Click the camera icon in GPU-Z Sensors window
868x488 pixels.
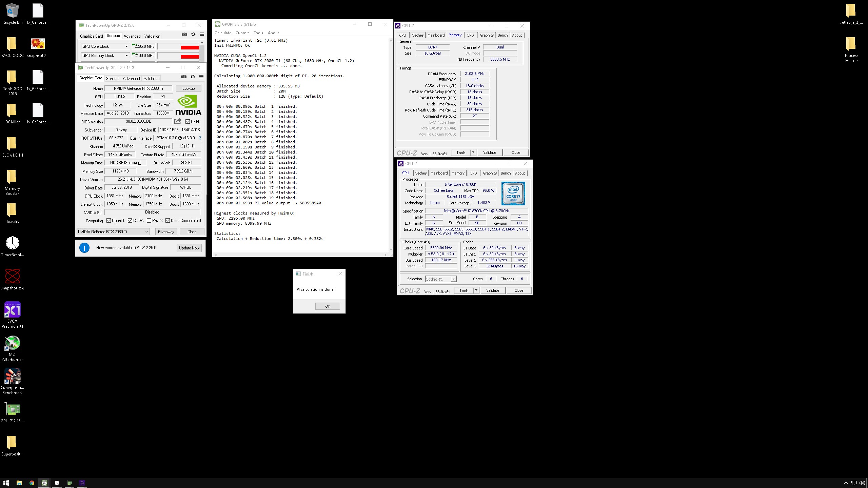[184, 34]
